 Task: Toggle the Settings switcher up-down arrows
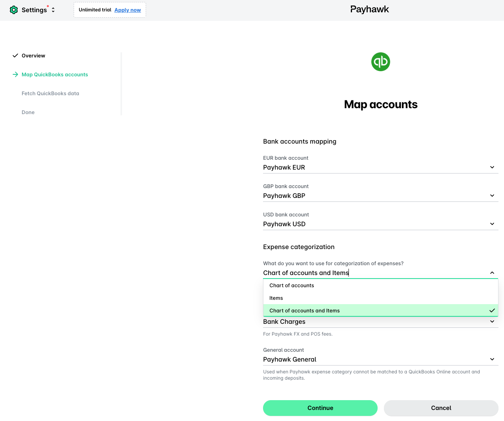click(x=53, y=10)
